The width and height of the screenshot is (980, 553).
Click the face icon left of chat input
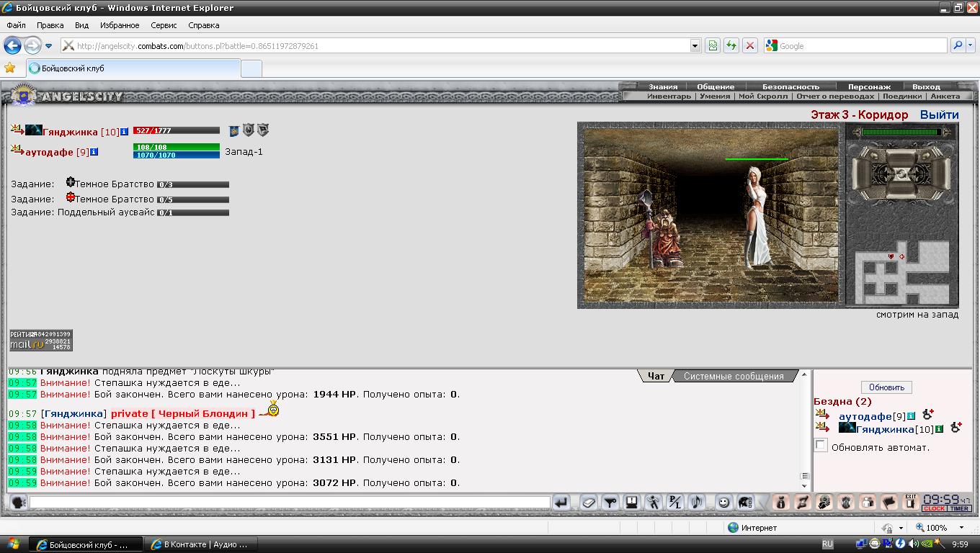click(x=19, y=503)
